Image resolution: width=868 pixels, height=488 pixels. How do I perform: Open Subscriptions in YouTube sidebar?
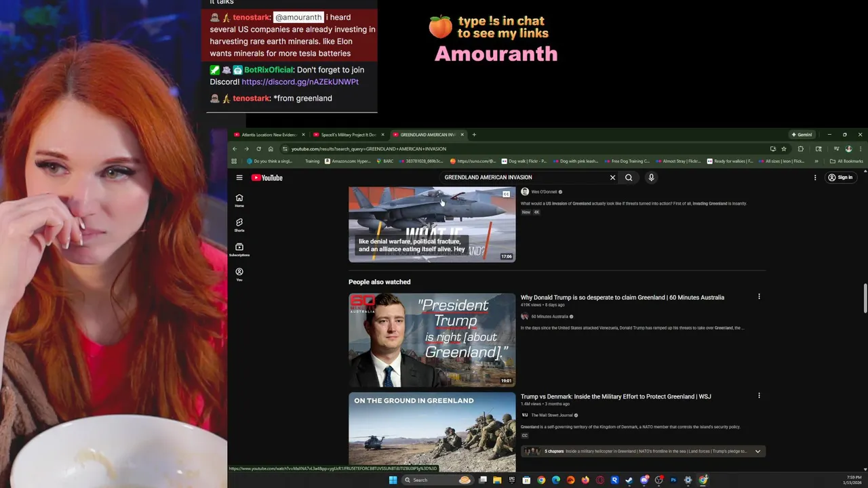coord(239,249)
